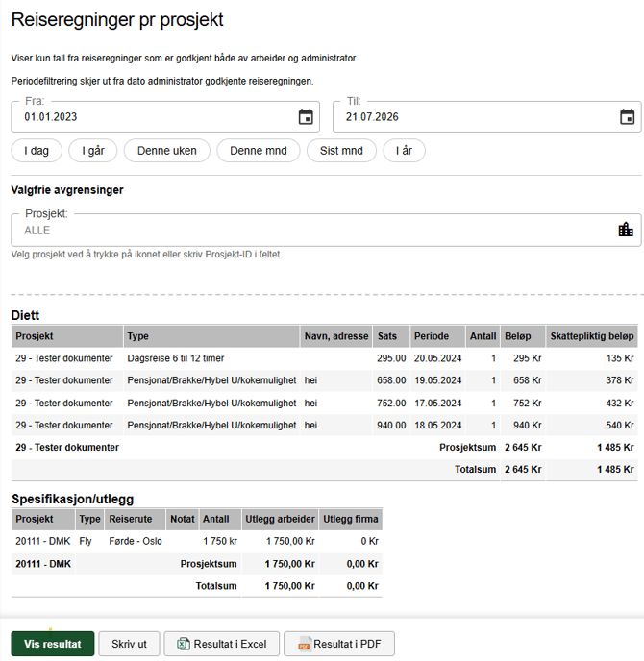The height and width of the screenshot is (661, 644).
Task: Click the Diett section heading
Action: coord(25,315)
